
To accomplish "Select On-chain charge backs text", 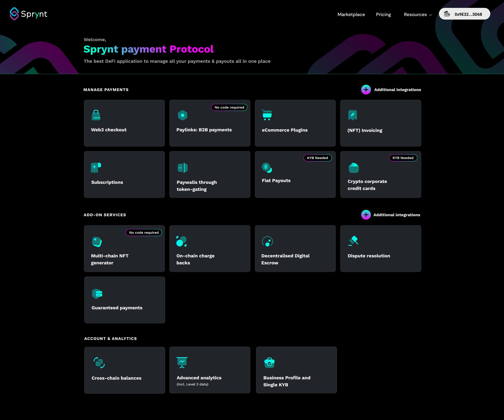I will coord(195,259).
